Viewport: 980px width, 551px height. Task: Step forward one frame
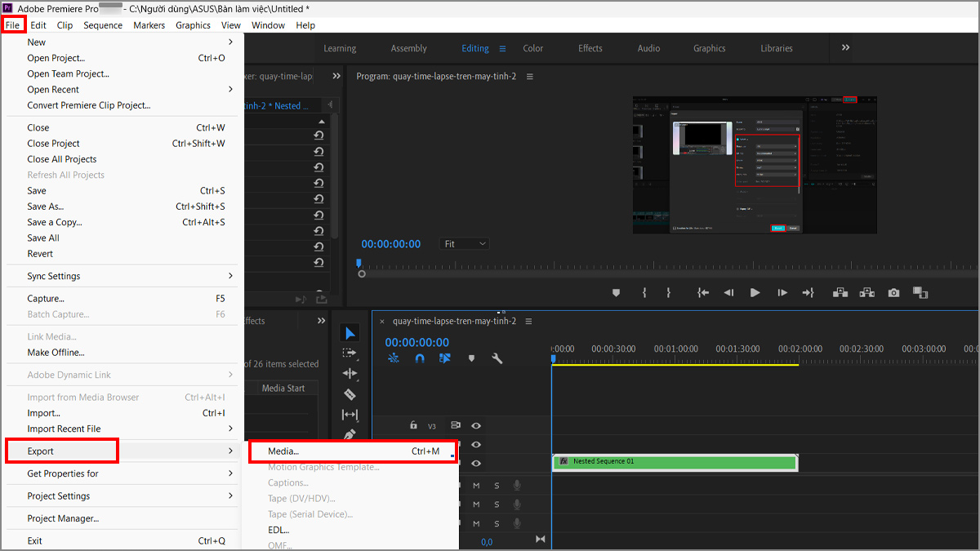pos(782,292)
